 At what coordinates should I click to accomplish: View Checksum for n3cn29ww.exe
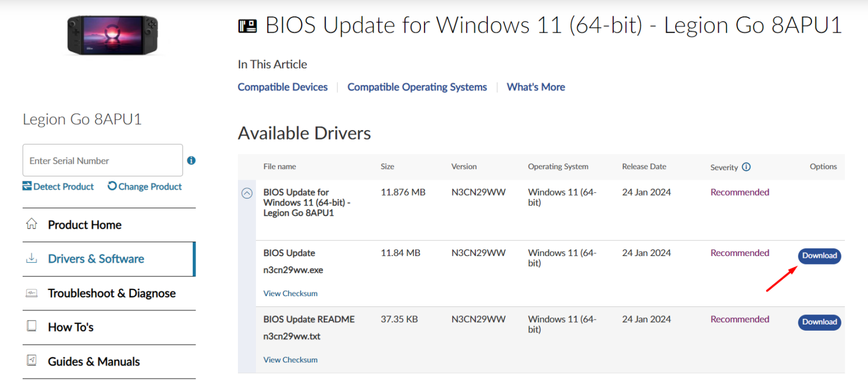[x=290, y=293]
